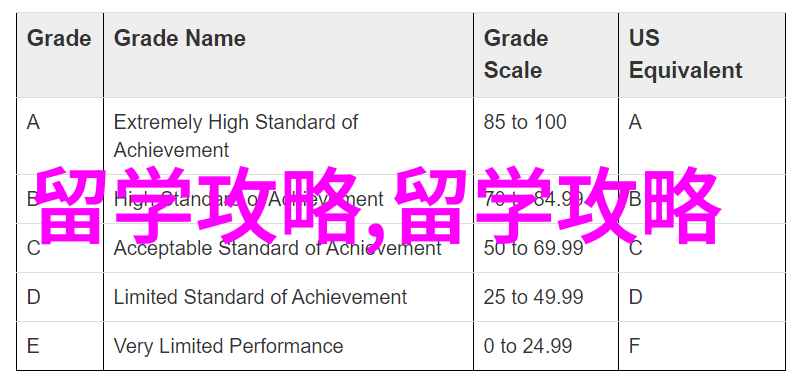Select Very Limited Performance cell
This screenshot has width=804, height=391.
tap(288, 346)
